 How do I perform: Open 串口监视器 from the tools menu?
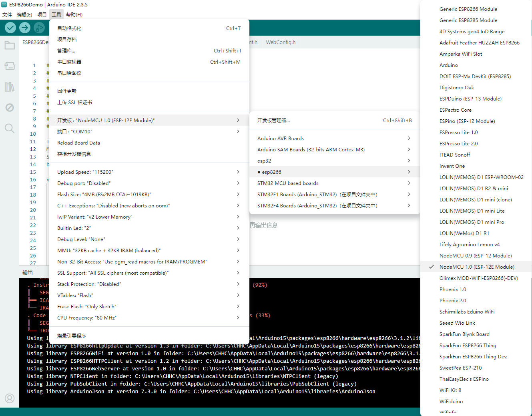click(149, 62)
